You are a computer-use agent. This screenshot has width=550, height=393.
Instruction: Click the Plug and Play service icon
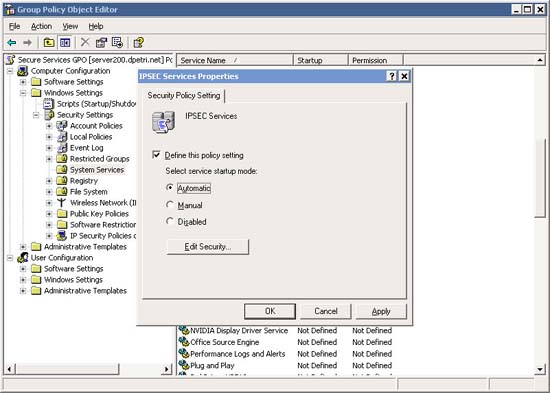[183, 365]
